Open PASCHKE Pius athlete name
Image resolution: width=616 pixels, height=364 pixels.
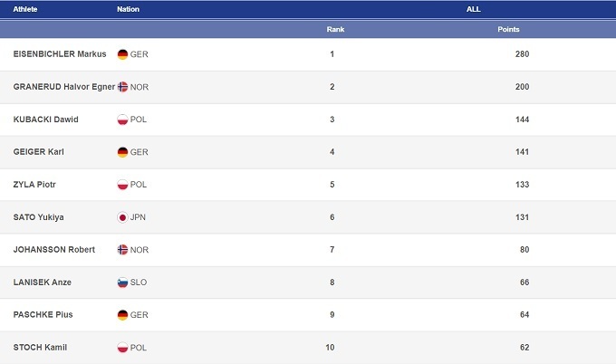click(x=43, y=315)
